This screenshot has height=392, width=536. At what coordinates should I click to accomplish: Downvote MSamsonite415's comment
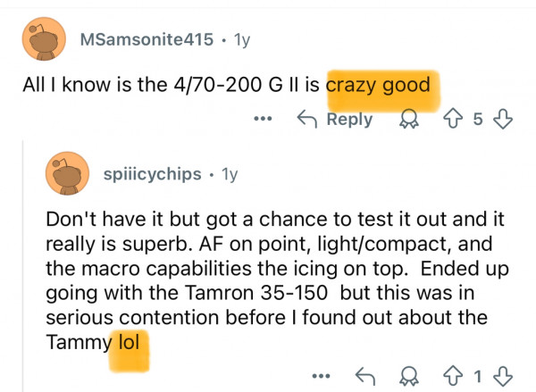pos(503,120)
